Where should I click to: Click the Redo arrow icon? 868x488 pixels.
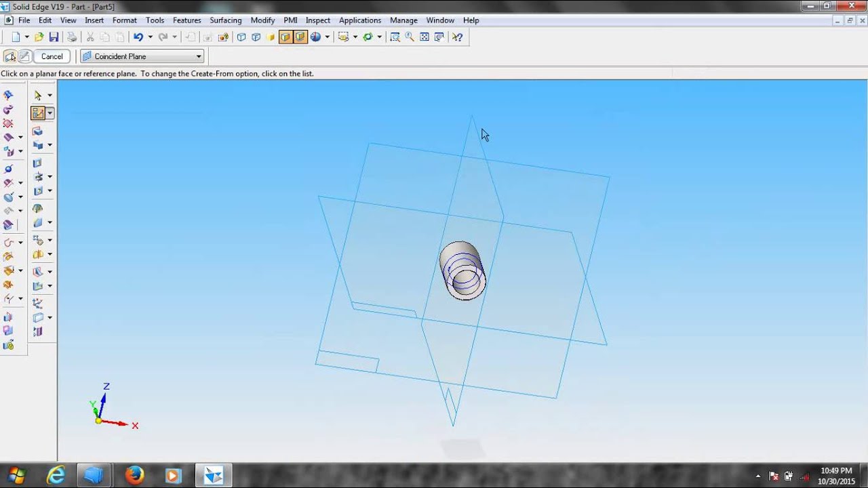coord(163,37)
